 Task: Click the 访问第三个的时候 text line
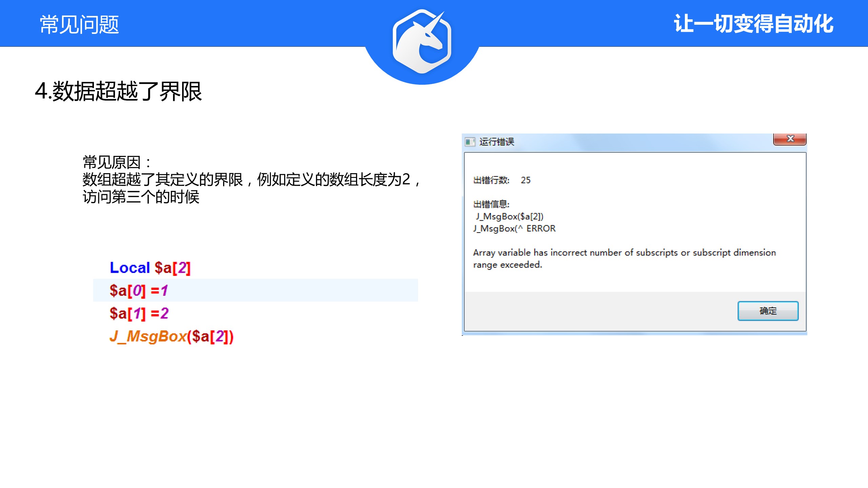point(141,197)
